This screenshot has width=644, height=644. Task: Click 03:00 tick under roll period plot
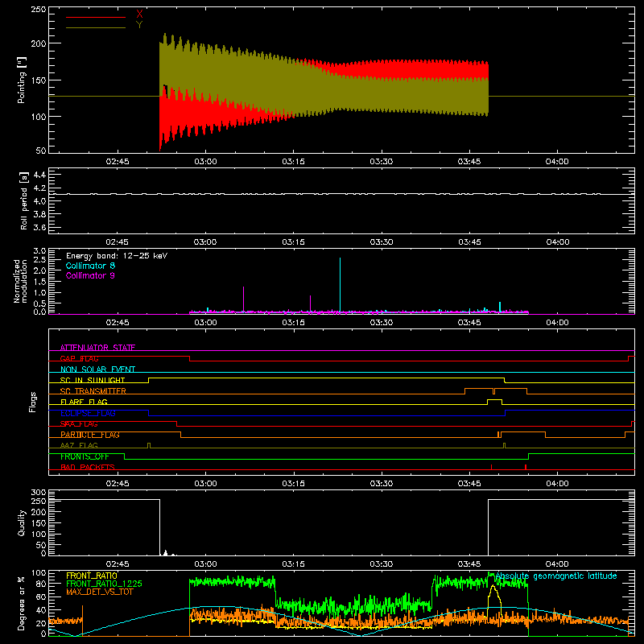pos(205,242)
